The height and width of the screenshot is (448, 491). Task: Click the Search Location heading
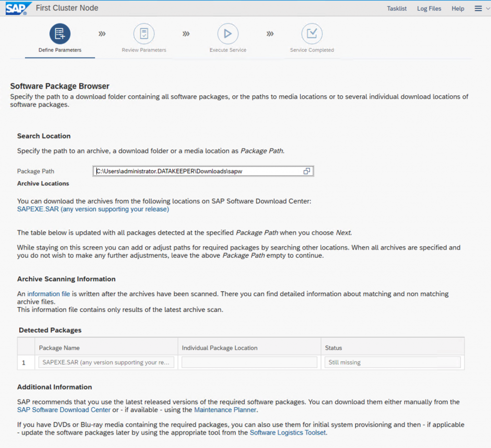click(x=44, y=136)
